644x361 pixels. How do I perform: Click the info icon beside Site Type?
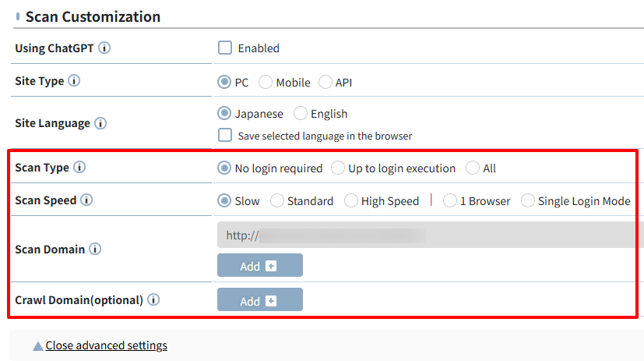(x=74, y=80)
